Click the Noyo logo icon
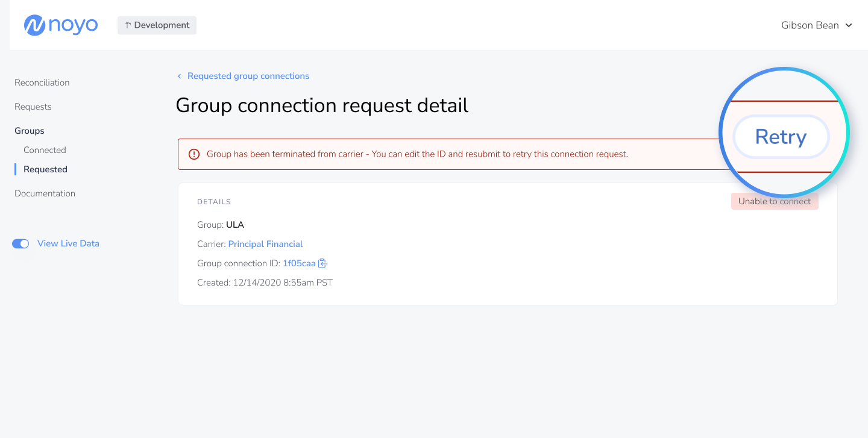868x438 pixels. coord(35,25)
